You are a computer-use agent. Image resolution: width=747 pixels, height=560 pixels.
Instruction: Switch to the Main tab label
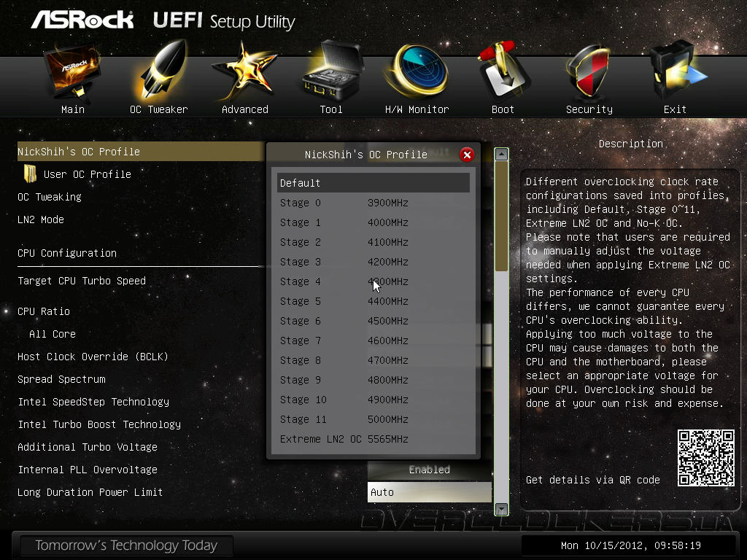(73, 109)
